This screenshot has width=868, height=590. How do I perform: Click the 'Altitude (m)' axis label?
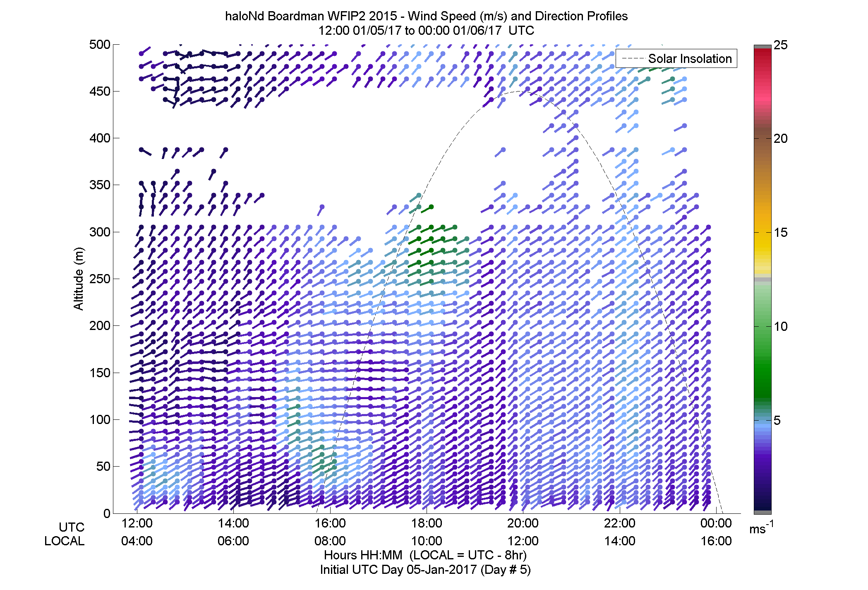79,278
